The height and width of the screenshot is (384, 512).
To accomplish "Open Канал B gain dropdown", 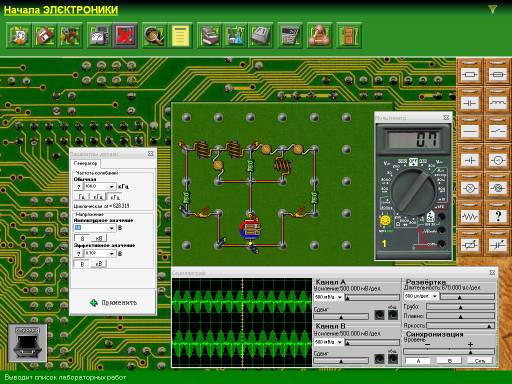I will pos(340,342).
